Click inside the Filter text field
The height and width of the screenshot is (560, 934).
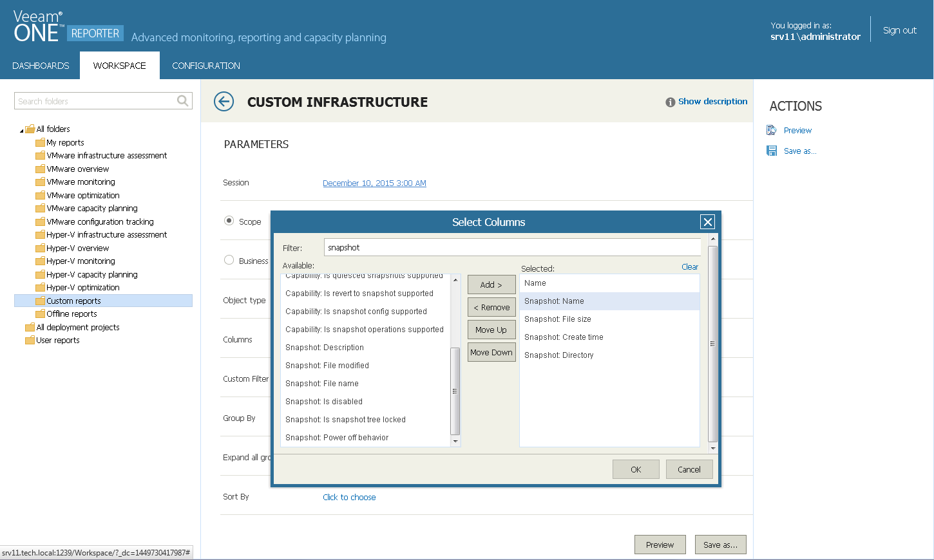pyautogui.click(x=512, y=247)
